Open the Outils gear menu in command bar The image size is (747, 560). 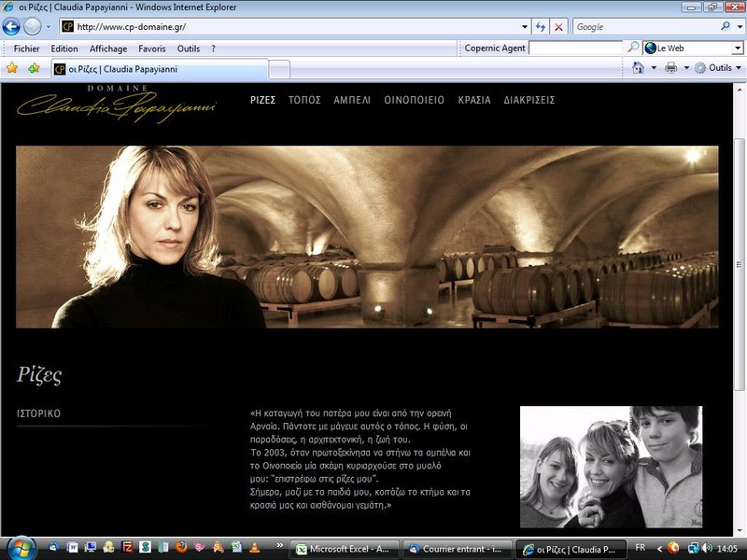717,68
